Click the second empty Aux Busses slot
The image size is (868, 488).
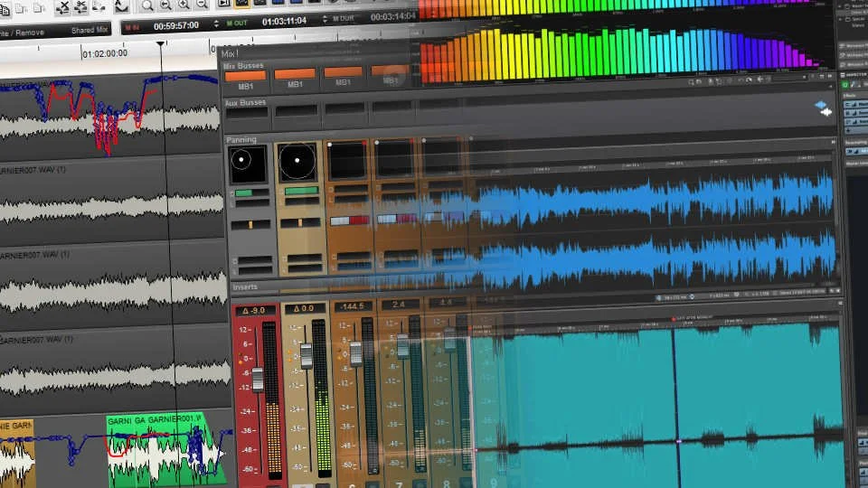[297, 110]
